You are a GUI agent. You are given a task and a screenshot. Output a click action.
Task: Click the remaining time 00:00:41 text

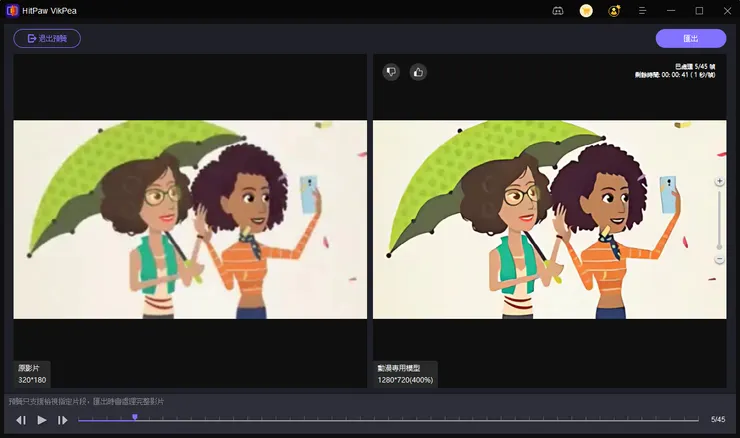[x=675, y=75]
